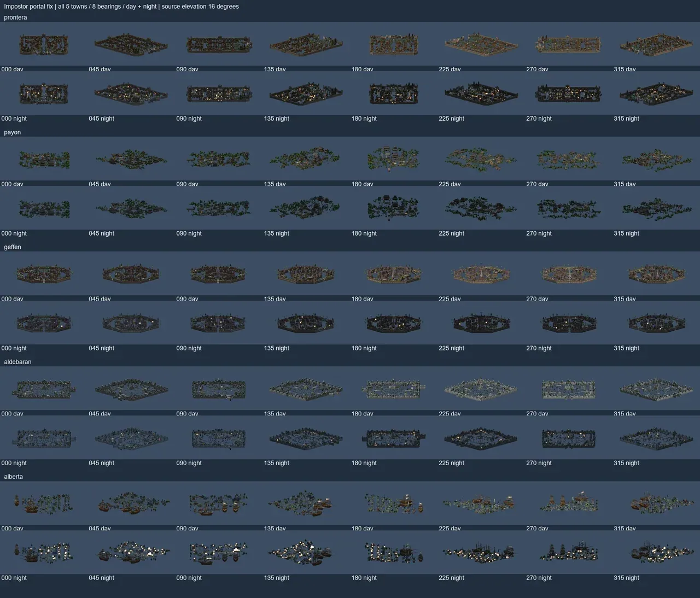Select the '090 night' label in the geffen section
Screen dimensions: 700x598
click(x=189, y=348)
